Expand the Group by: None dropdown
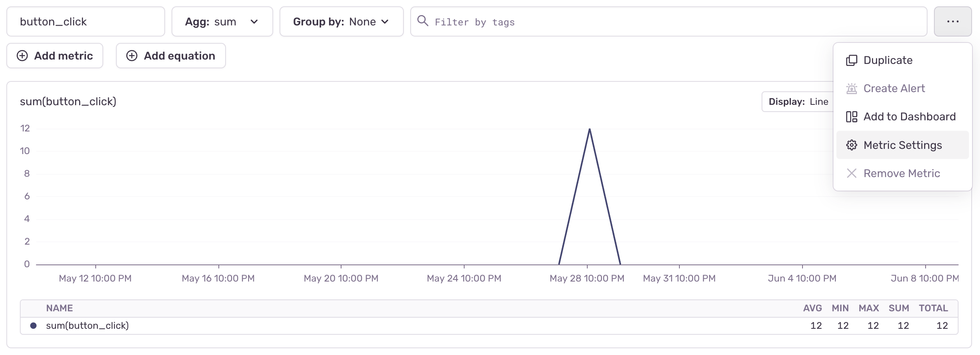This screenshot has width=980, height=355. [x=341, y=21]
